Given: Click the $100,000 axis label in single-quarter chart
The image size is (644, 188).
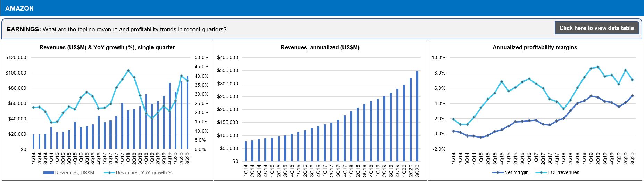Looking at the screenshot, I should [16, 73].
